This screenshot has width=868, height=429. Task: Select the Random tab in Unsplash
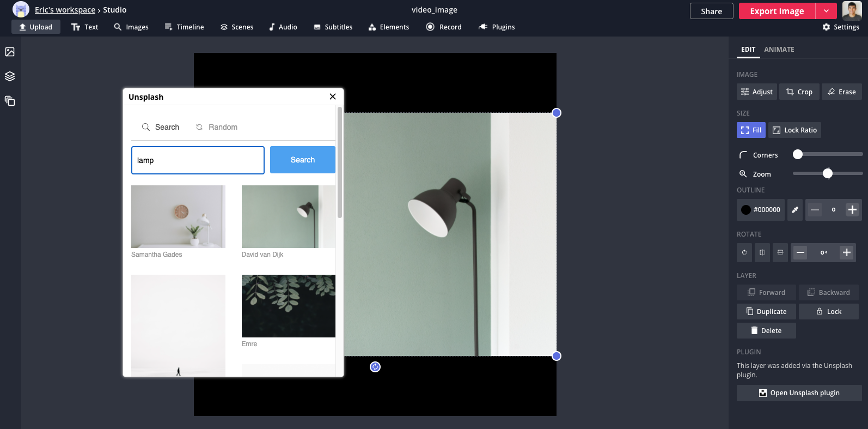(x=217, y=127)
